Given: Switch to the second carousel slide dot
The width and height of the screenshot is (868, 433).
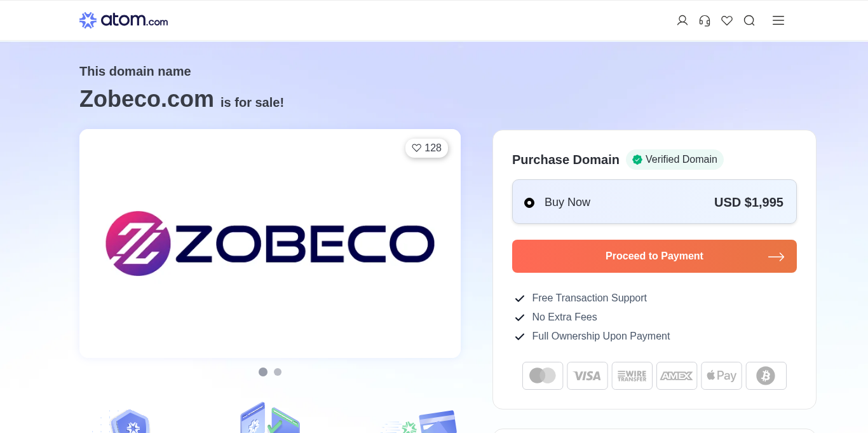Looking at the screenshot, I should pos(278,372).
